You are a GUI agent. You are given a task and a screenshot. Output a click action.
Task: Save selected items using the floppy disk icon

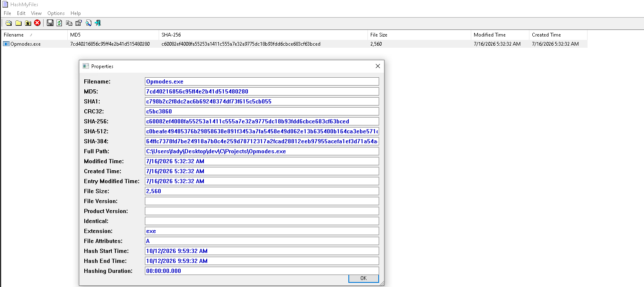point(50,23)
